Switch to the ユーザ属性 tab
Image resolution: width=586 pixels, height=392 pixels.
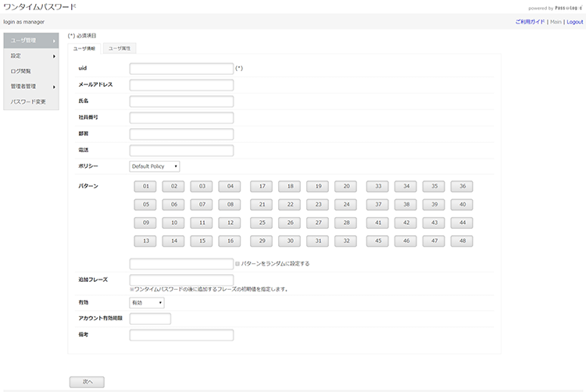point(120,48)
